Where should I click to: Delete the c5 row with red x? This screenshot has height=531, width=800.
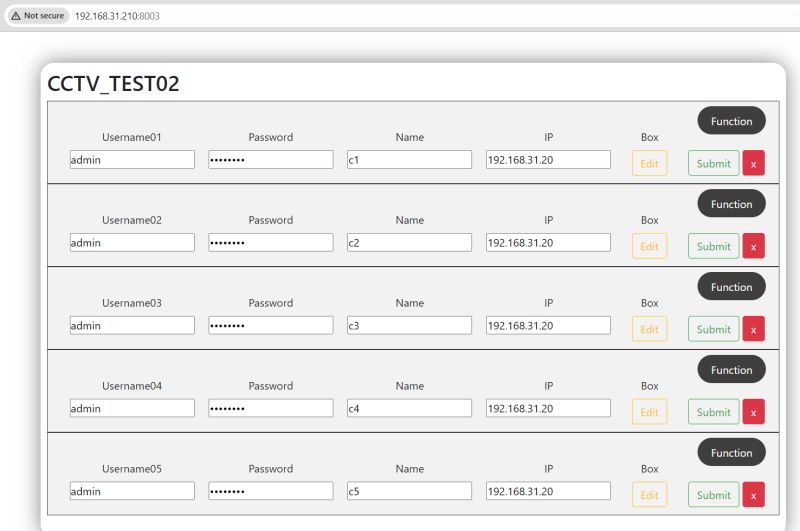click(x=754, y=495)
